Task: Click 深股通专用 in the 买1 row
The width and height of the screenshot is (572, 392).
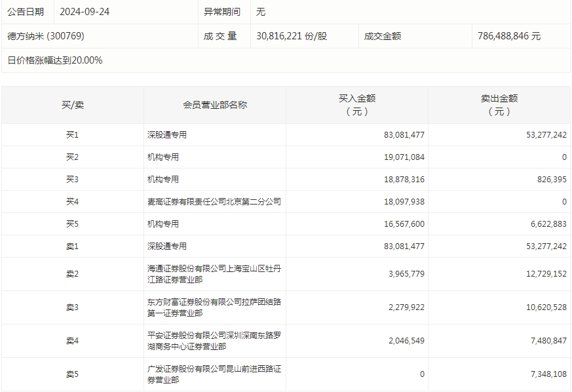Action: [166, 134]
